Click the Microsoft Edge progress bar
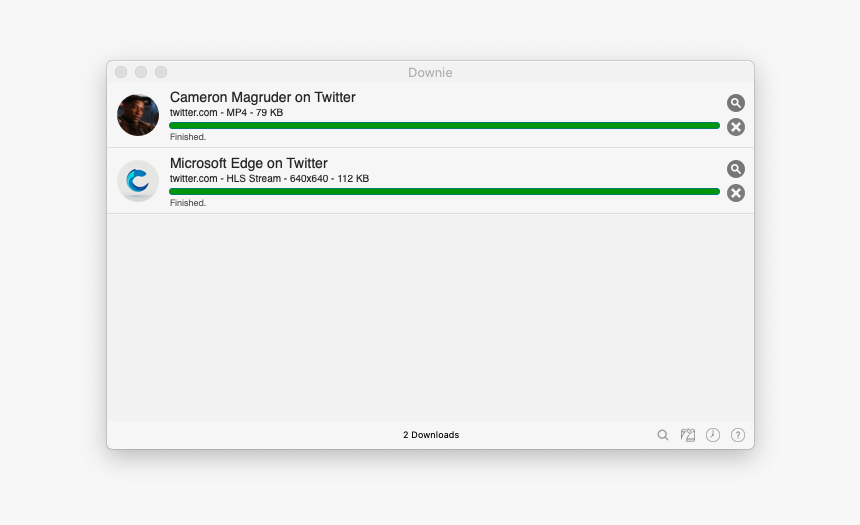 coord(444,191)
